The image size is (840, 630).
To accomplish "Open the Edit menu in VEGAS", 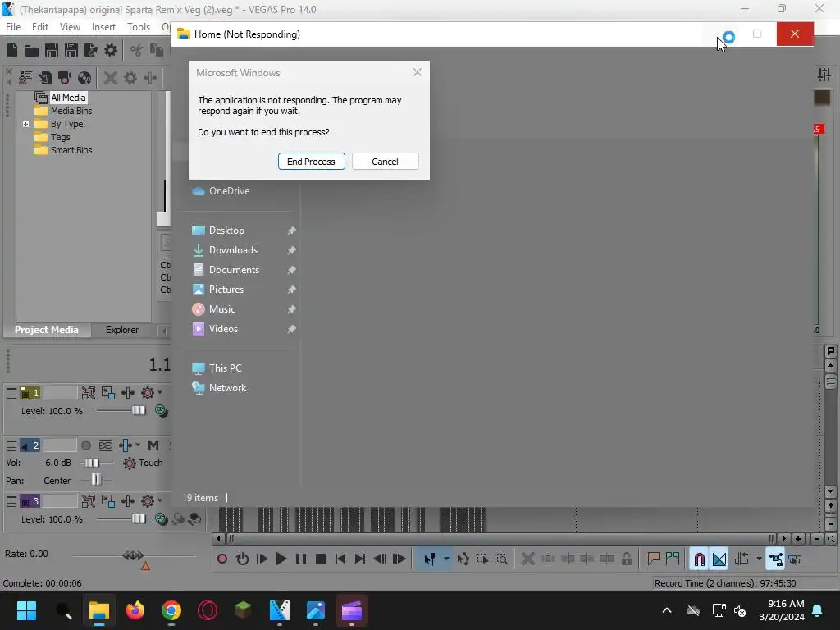I will 40,27.
